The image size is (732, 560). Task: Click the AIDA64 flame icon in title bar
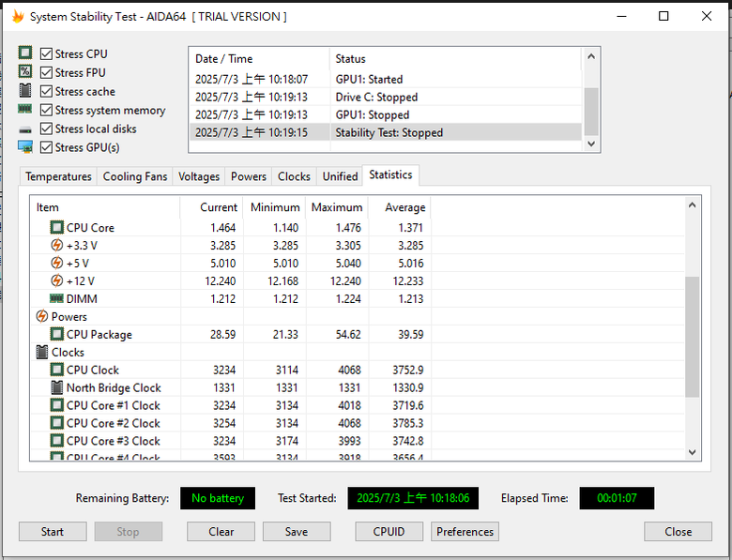18,16
